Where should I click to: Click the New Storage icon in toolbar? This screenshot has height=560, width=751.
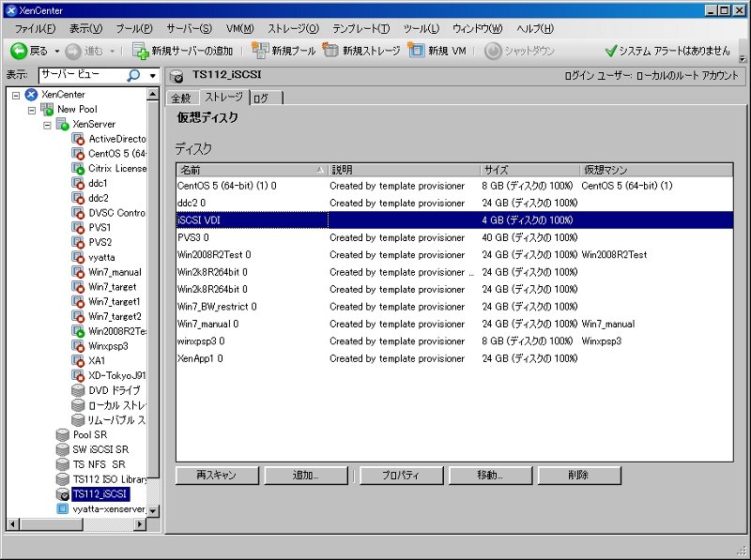(x=330, y=50)
